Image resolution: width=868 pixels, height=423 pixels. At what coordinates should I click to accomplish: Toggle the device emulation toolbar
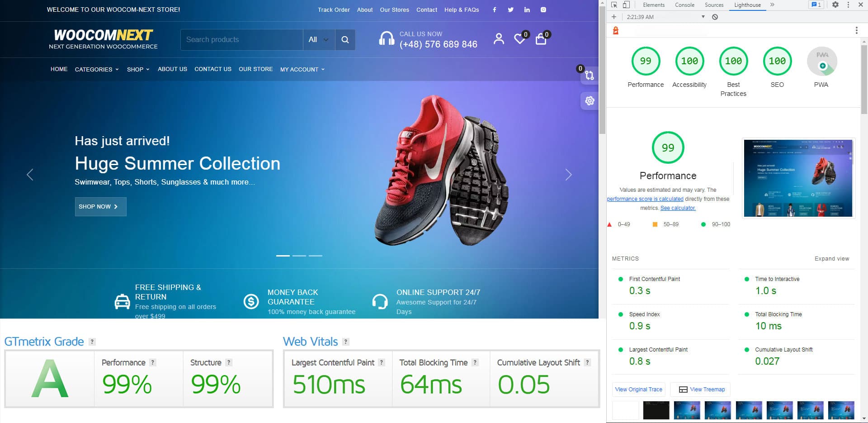[x=627, y=5]
